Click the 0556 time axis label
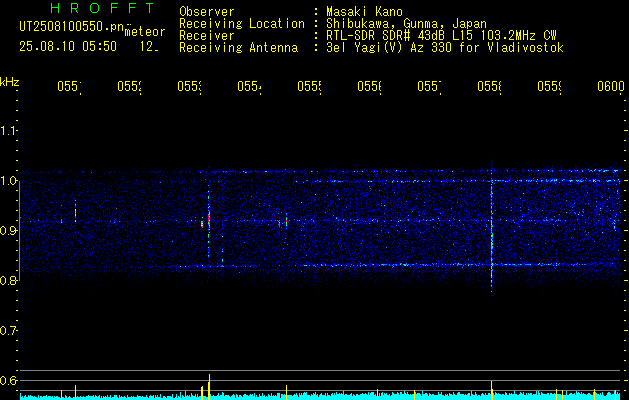The width and height of the screenshot is (629, 400). tap(369, 87)
